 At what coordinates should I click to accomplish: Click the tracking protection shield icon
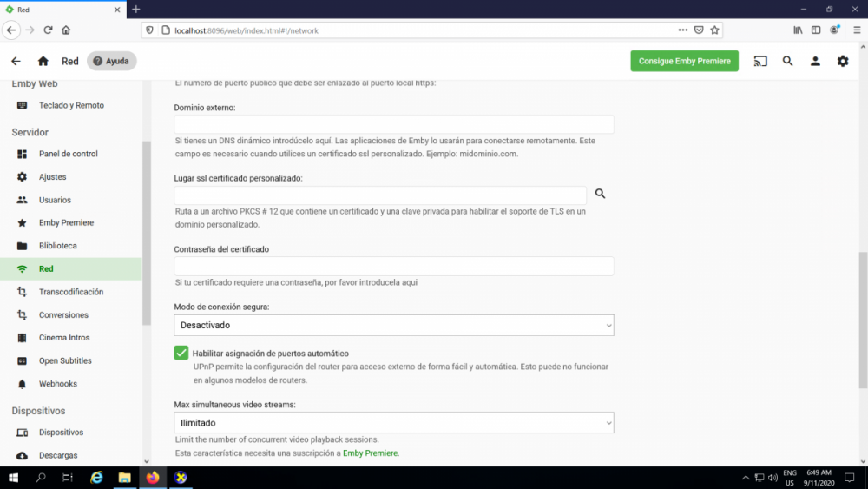tap(149, 30)
